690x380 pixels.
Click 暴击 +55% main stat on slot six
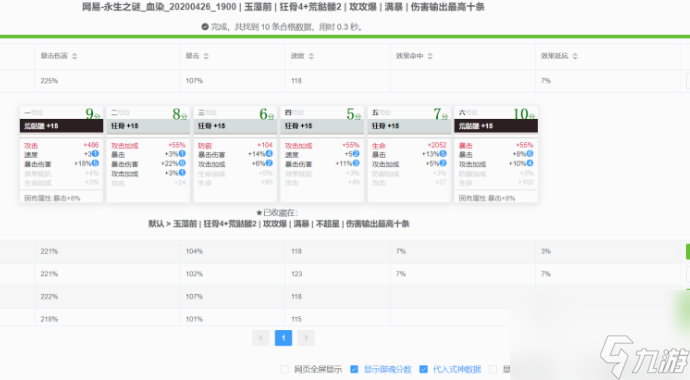pos(496,145)
